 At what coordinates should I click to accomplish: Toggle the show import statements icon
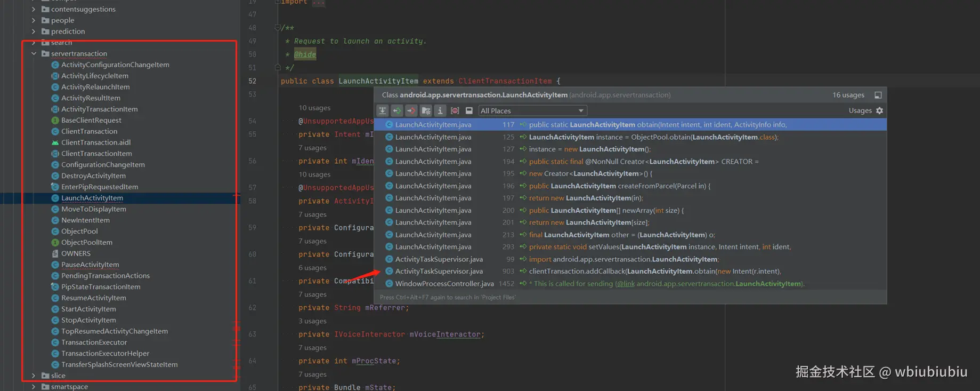(x=425, y=110)
